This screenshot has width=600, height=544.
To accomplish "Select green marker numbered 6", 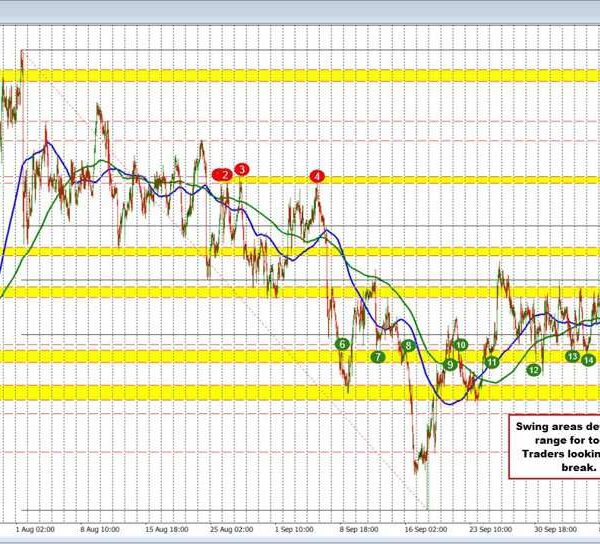I will 342,344.
